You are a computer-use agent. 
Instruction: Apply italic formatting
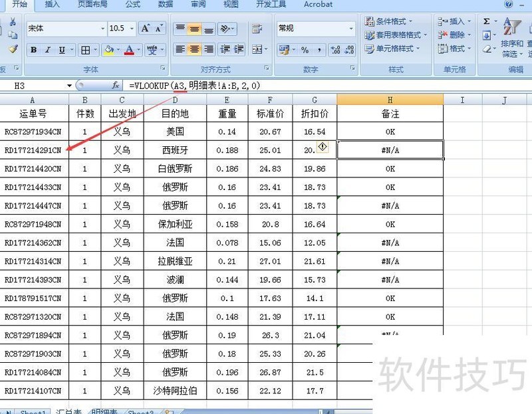(x=47, y=49)
